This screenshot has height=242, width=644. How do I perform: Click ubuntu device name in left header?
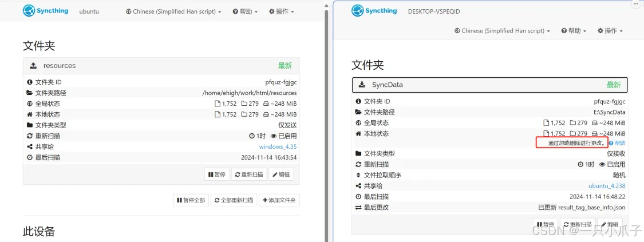pos(89,11)
